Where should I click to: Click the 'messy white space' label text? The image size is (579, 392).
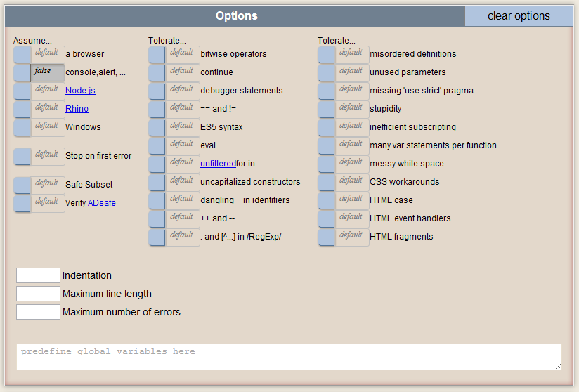tap(407, 164)
